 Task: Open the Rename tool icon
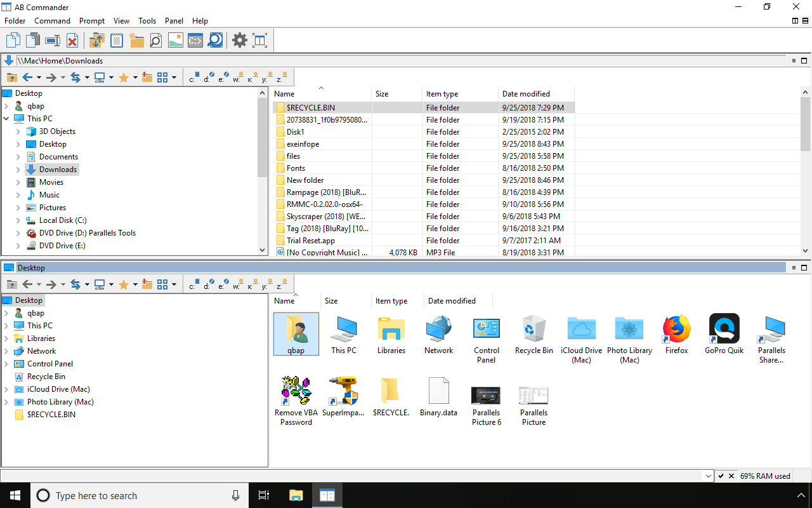point(51,40)
